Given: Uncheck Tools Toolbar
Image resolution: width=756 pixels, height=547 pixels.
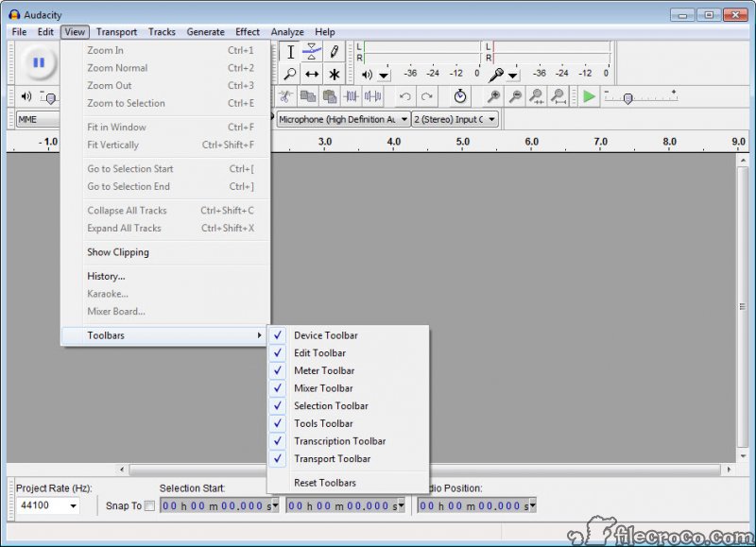Looking at the screenshot, I should pyautogui.click(x=347, y=423).
